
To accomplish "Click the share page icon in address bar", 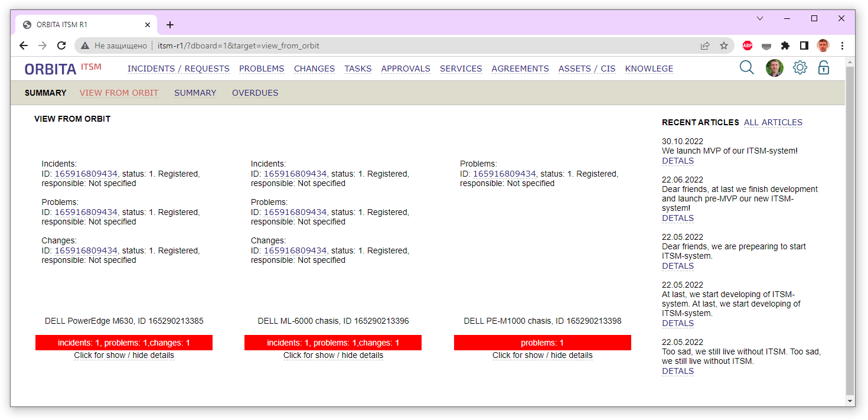I will (x=704, y=45).
